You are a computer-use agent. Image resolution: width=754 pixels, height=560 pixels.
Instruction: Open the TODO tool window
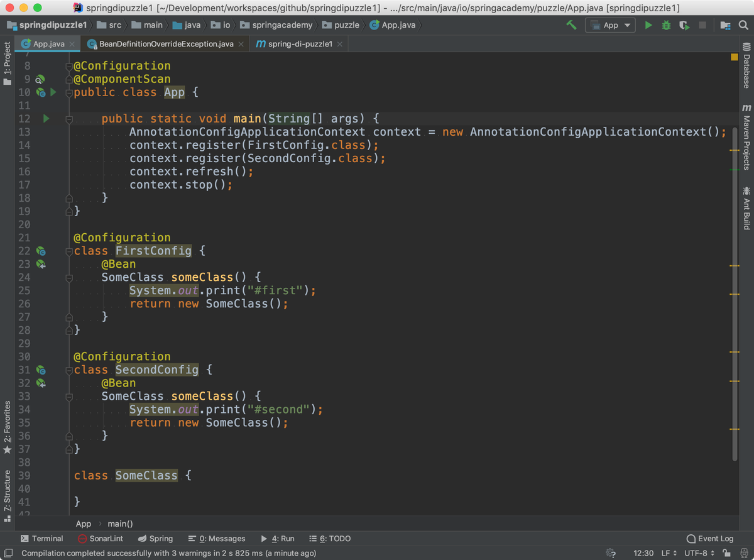pos(329,539)
